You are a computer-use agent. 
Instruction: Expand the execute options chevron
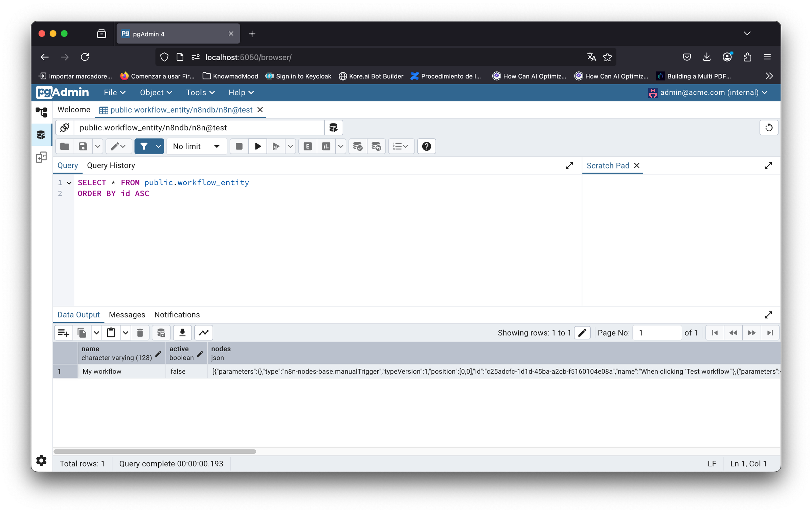(x=290, y=146)
